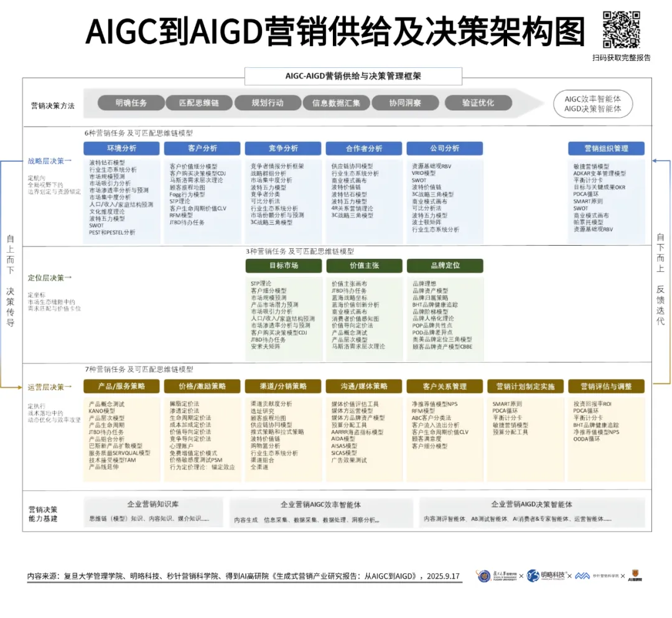Enable the 验证优化 process step
Viewport: 672px width, 618px height.
click(x=478, y=103)
